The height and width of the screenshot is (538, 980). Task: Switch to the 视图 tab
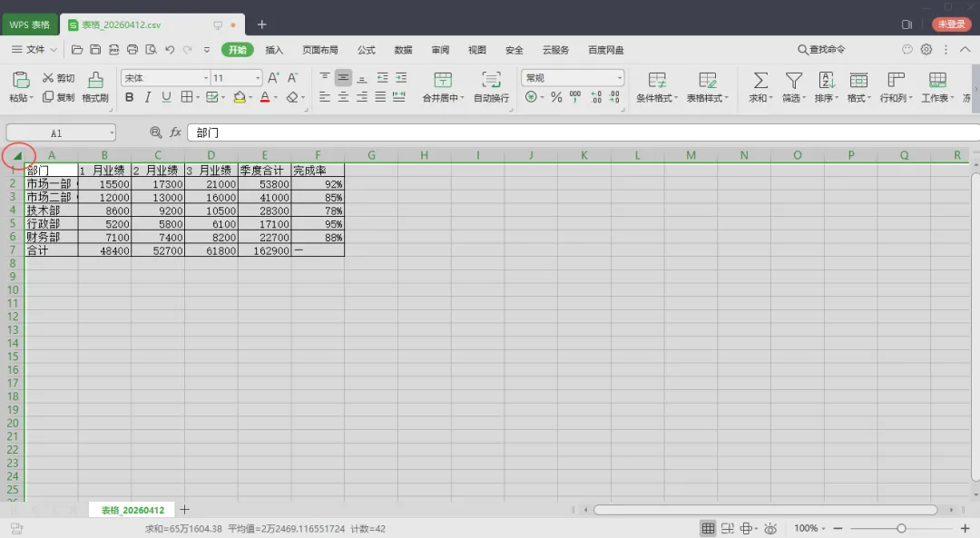click(477, 50)
